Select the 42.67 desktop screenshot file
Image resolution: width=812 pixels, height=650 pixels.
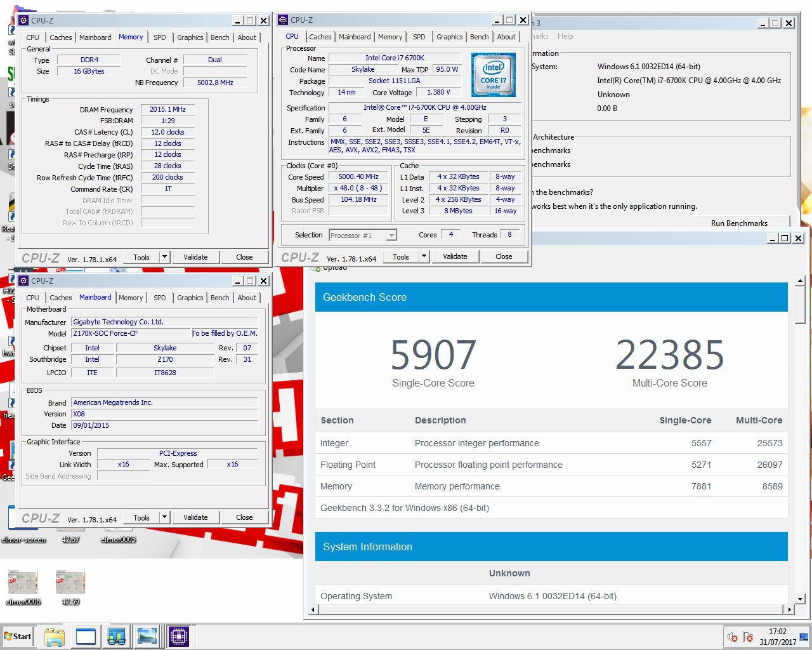pos(70,534)
